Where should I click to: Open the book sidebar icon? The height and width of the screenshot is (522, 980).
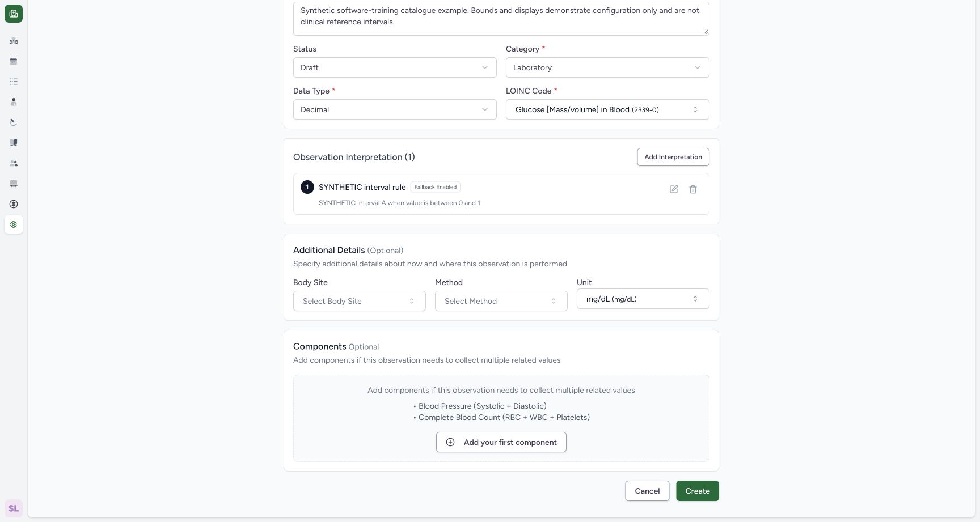[x=14, y=143]
